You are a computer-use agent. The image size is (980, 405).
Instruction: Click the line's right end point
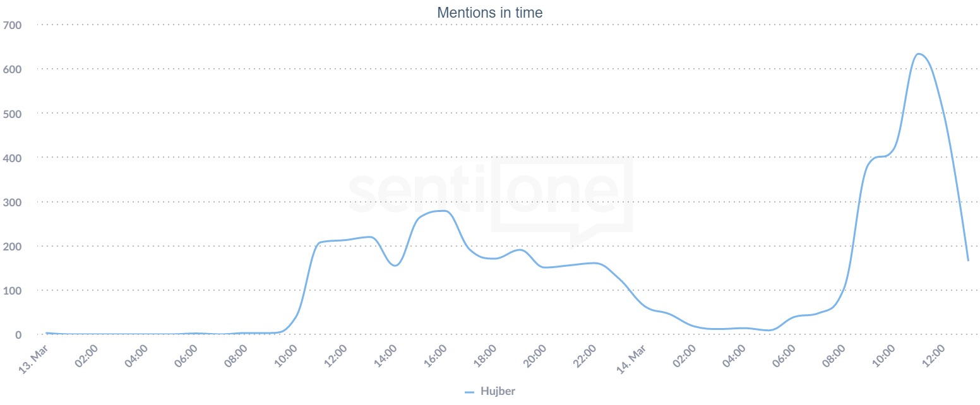tap(968, 260)
